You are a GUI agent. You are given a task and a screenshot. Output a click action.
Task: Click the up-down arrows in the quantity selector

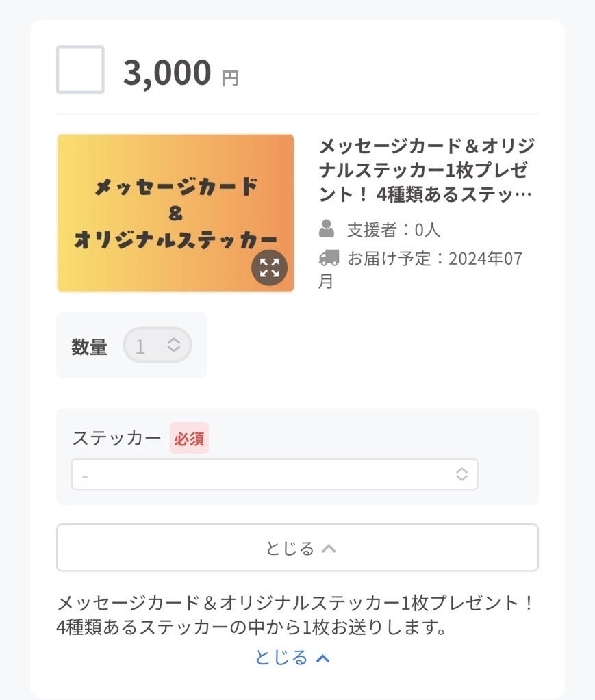174,346
